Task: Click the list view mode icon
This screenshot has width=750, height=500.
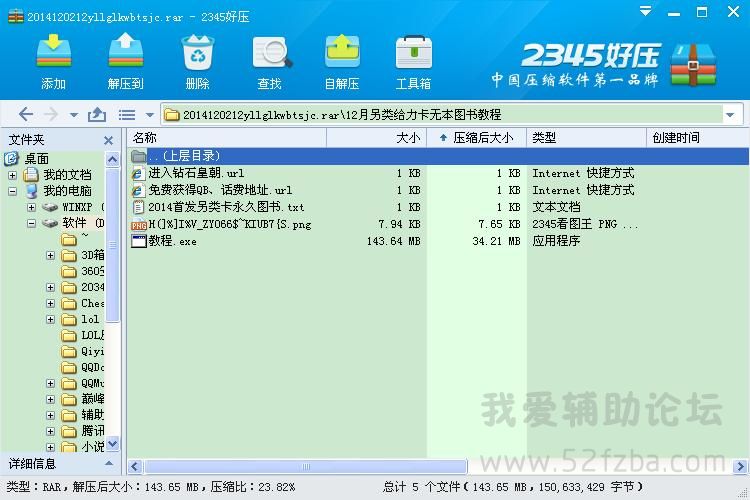Action: pos(127,115)
